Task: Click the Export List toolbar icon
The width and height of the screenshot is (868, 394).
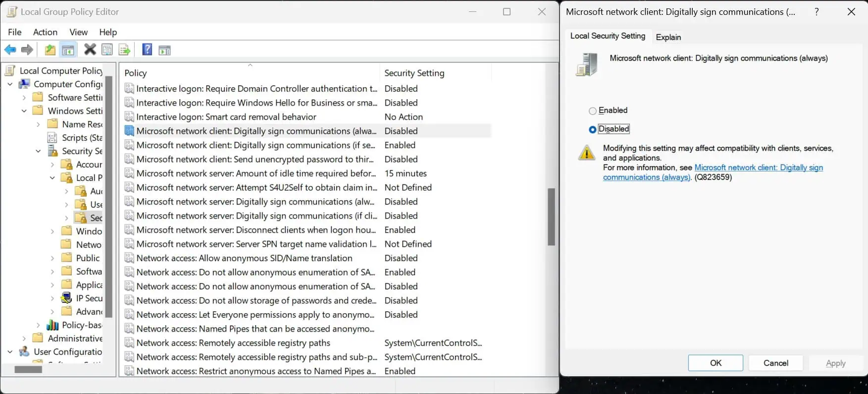Action: pos(124,50)
